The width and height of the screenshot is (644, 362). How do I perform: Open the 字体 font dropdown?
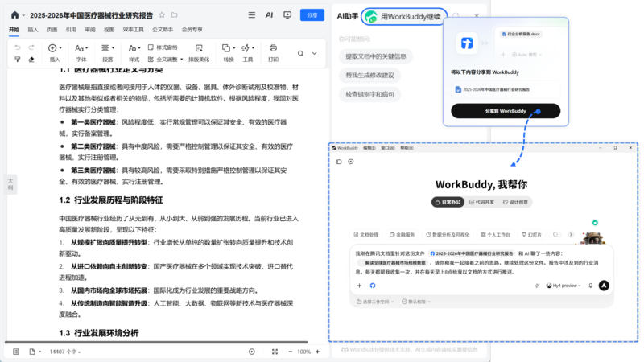(81, 48)
